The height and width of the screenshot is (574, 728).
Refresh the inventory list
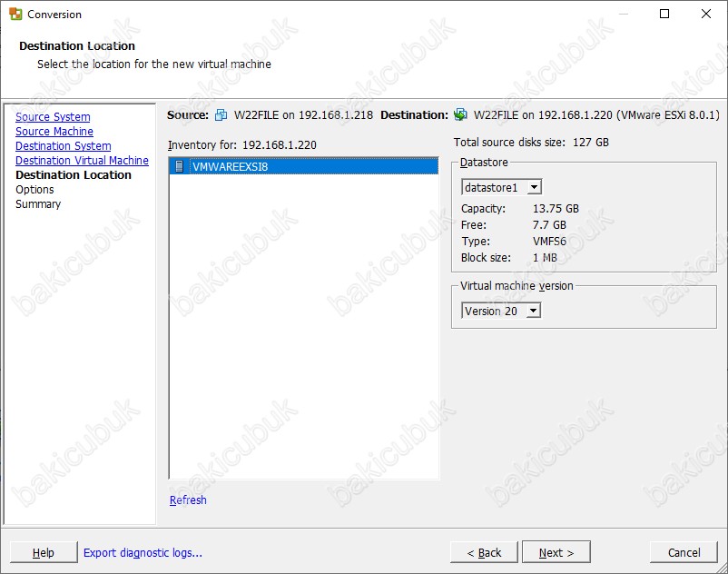(188, 500)
